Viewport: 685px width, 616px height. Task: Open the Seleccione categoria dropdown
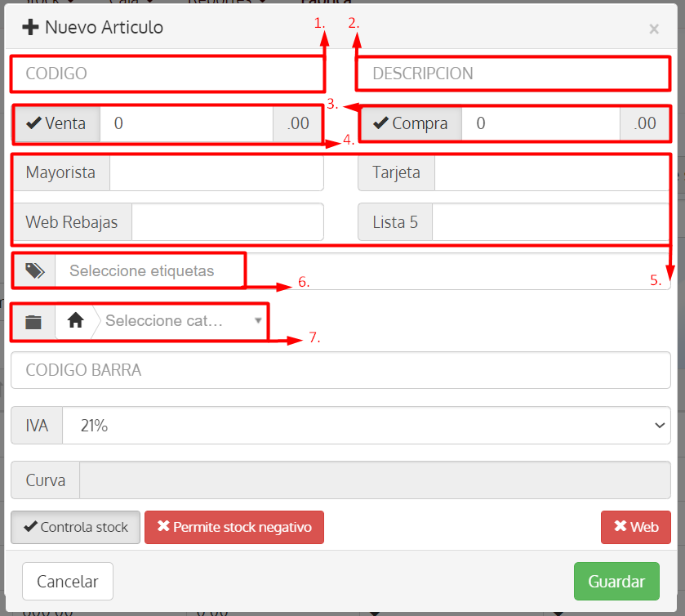(181, 321)
